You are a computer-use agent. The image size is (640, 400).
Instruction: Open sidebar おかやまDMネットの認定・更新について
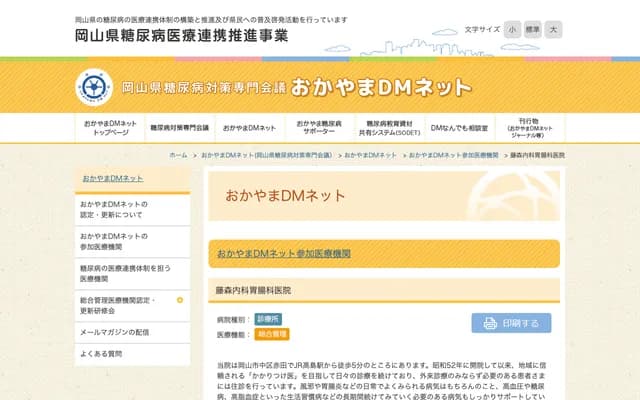click(x=133, y=209)
